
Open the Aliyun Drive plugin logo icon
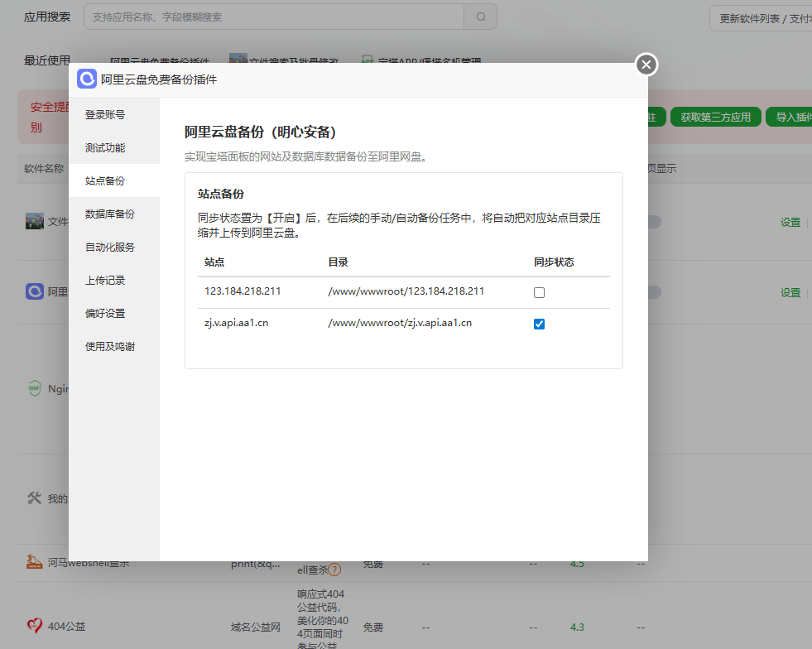coord(85,79)
